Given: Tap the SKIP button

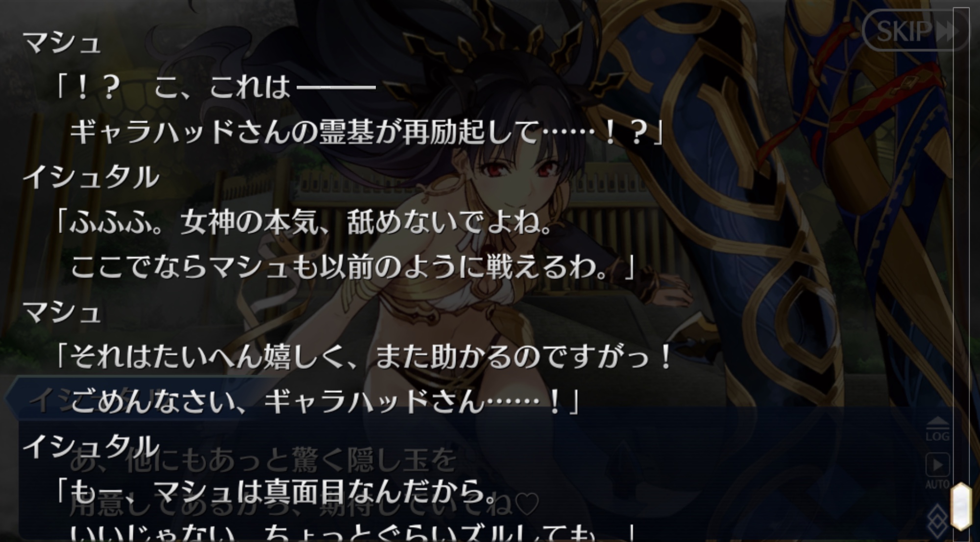Looking at the screenshot, I should pos(915,31).
